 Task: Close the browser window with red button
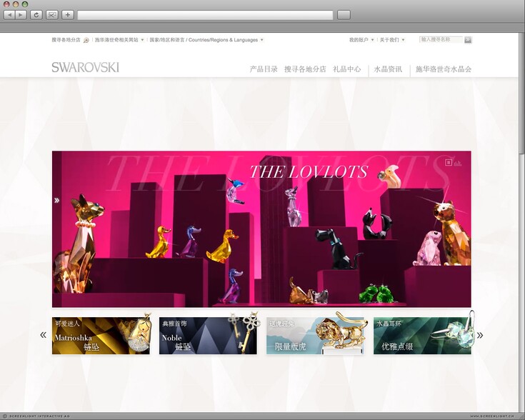coord(6,4)
